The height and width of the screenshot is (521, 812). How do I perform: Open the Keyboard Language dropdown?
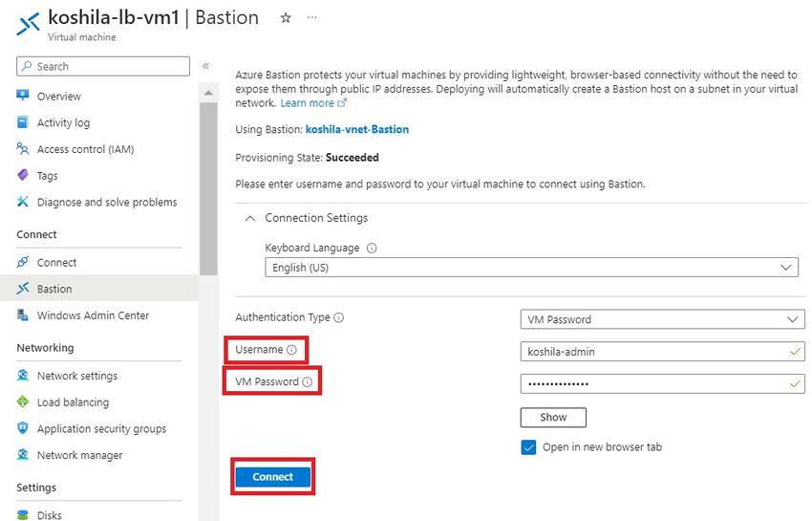point(531,268)
